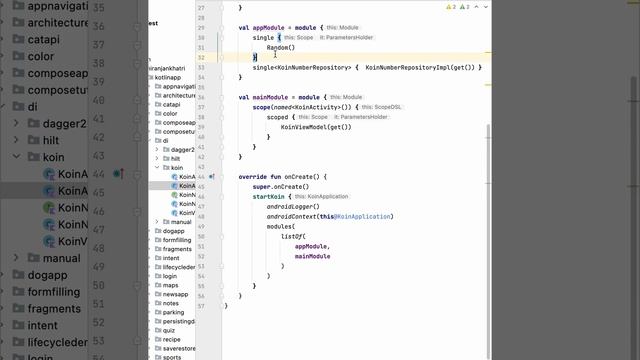Click 'KoinViewModel(get())' in the code editor
640x360 pixels.
316,127
